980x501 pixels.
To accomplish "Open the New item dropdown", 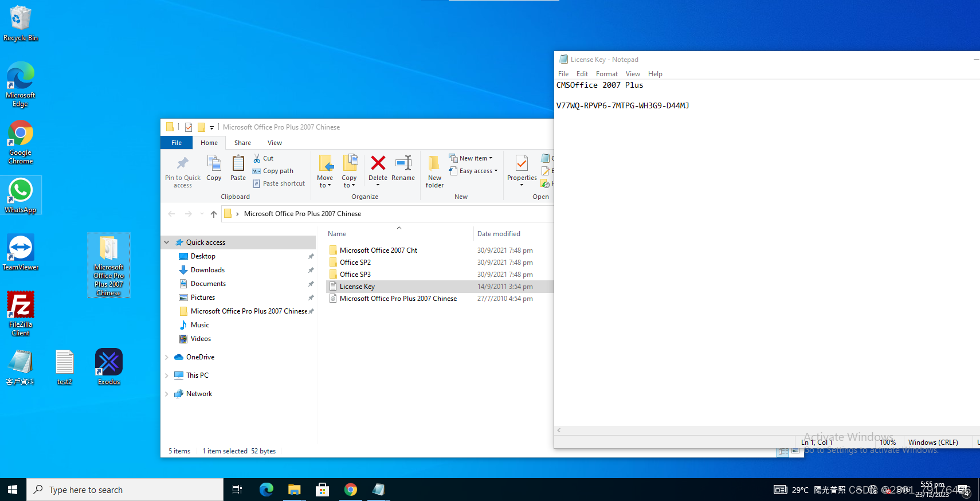I will (x=471, y=158).
